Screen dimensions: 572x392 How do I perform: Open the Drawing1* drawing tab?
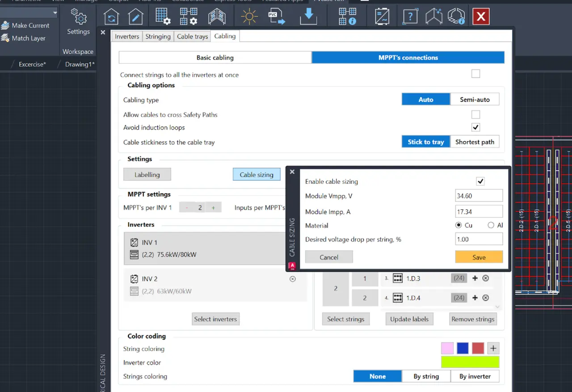(x=80, y=64)
